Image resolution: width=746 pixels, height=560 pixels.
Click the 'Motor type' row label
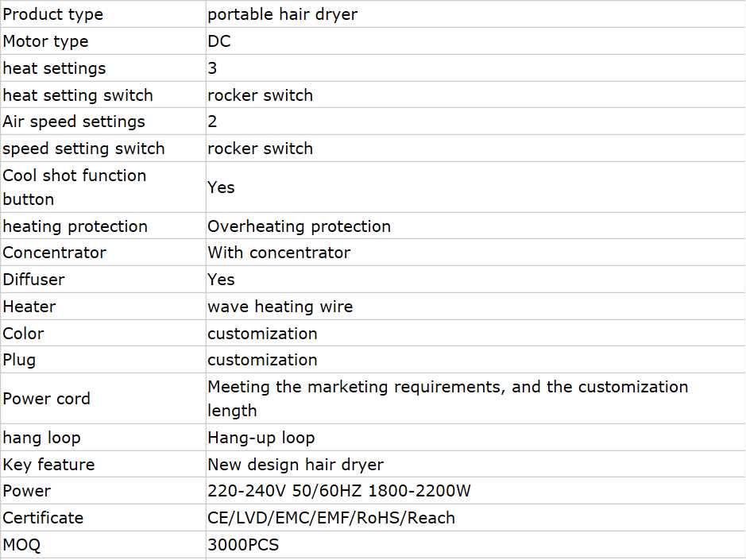(x=46, y=41)
